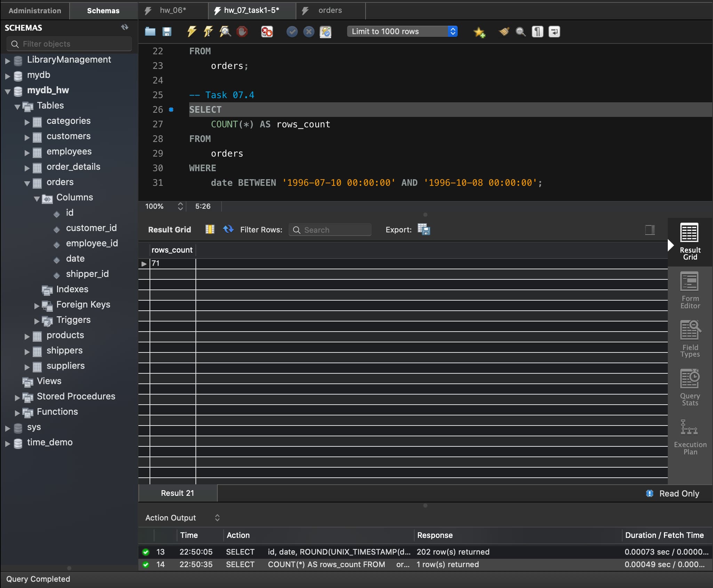
Task: Click the red stop execution hand icon
Action: [x=242, y=32]
